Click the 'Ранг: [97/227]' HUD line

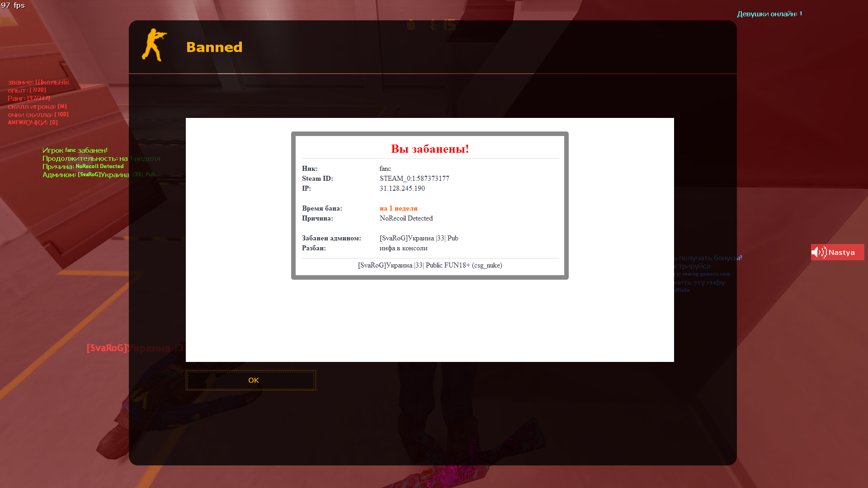29,99
